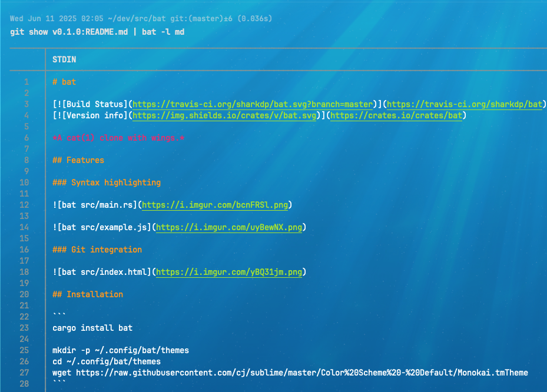Click the '# bat' heading line

point(64,82)
